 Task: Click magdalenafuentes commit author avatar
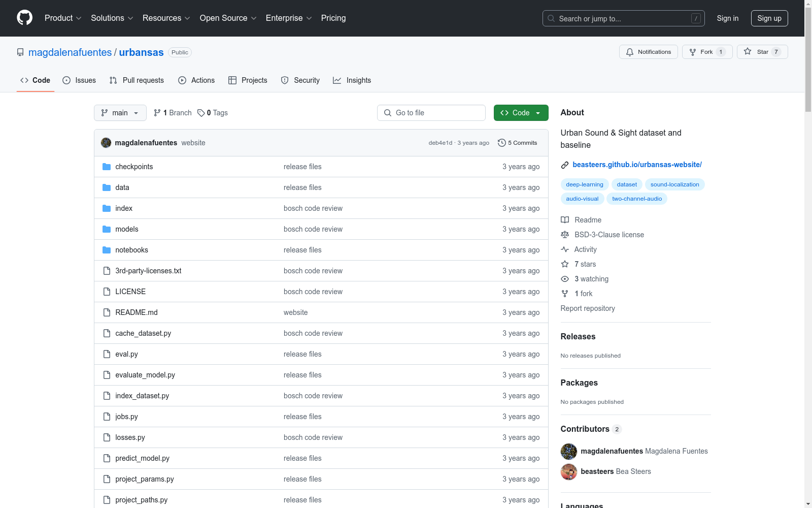point(106,143)
